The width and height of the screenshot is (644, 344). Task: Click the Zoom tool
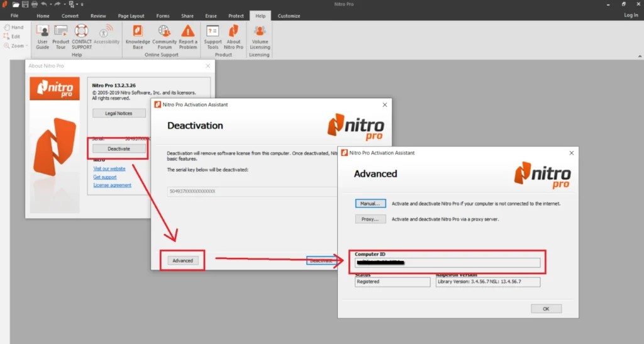[14, 46]
